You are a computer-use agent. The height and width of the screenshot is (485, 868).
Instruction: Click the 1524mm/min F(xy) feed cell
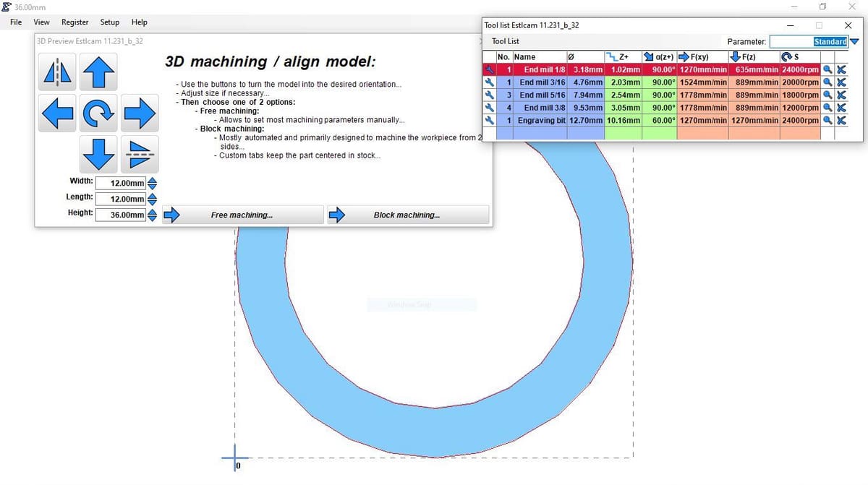(x=703, y=82)
